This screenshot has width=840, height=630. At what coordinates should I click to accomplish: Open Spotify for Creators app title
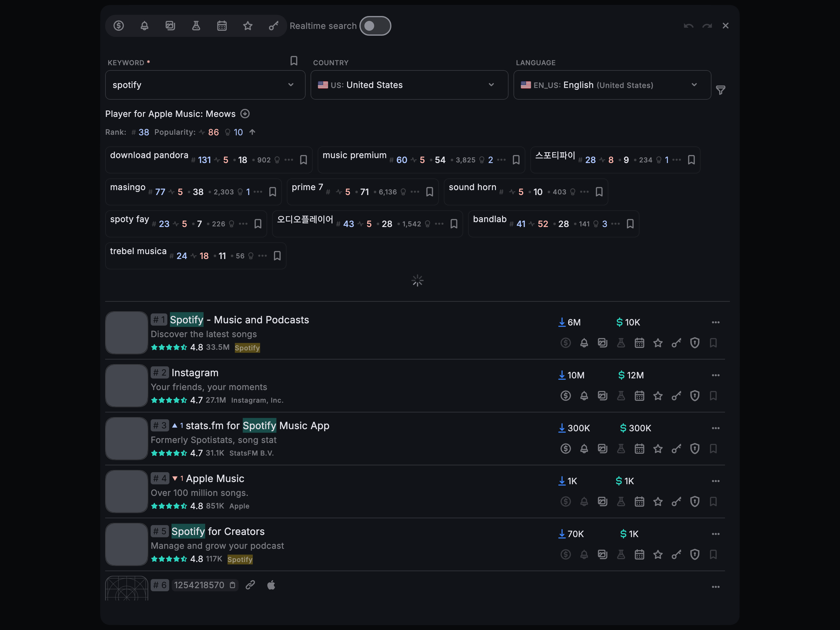[x=218, y=531]
